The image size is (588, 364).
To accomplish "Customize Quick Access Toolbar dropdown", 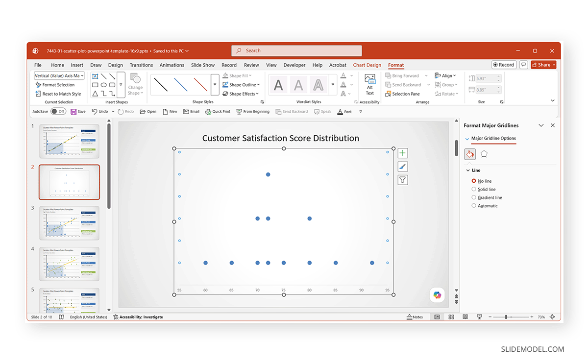I will (361, 112).
